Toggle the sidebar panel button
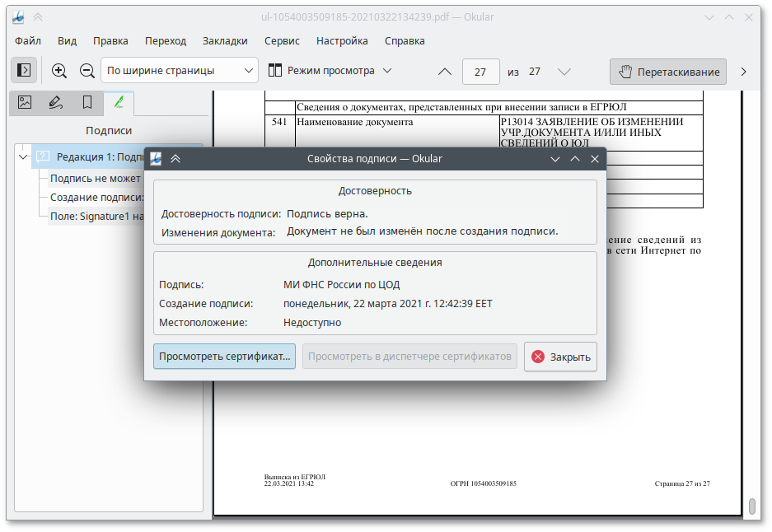 click(x=24, y=71)
